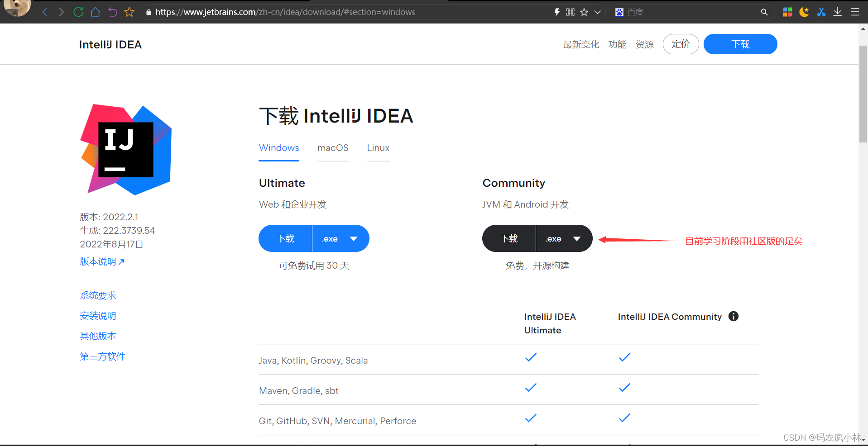
Task: Click the Baidu paw search engine icon
Action: (x=619, y=12)
